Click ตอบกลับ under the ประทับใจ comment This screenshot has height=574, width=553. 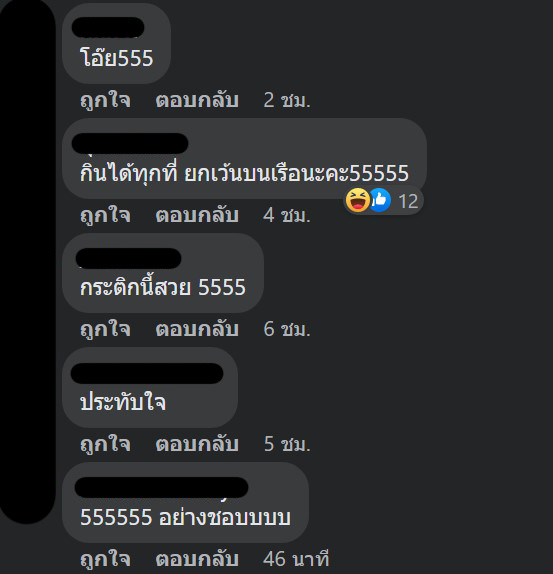click(x=197, y=444)
